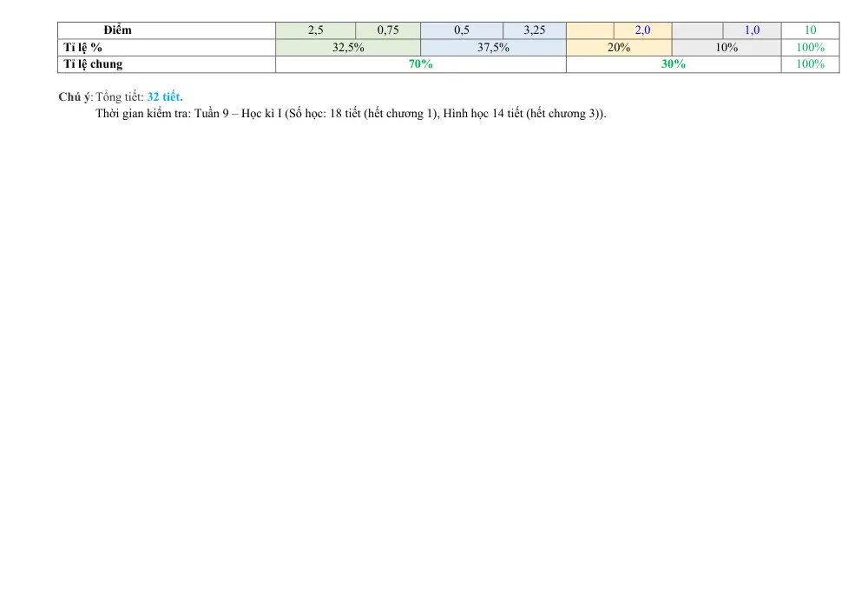Image resolution: width=868 pixels, height=615 pixels.
Task: Click the "Tỉ lệ %" row header
Action: (167, 48)
